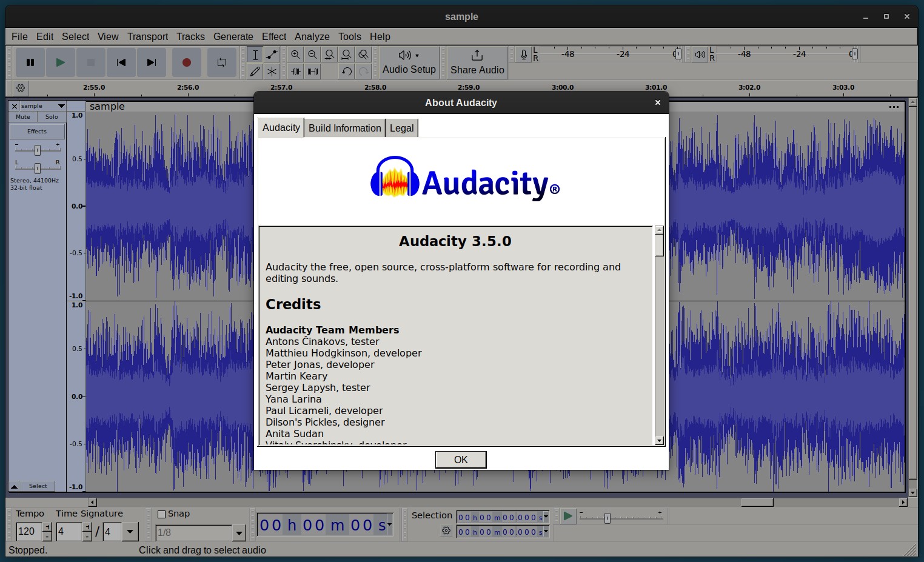Click the credits scrollbar down arrow
Screen dimensions: 924x562
pos(659,441)
